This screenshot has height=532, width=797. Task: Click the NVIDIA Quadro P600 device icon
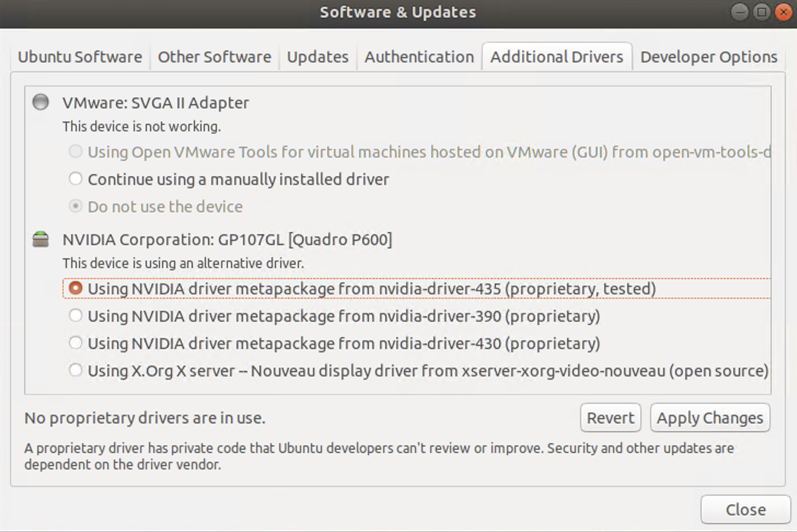coord(41,239)
